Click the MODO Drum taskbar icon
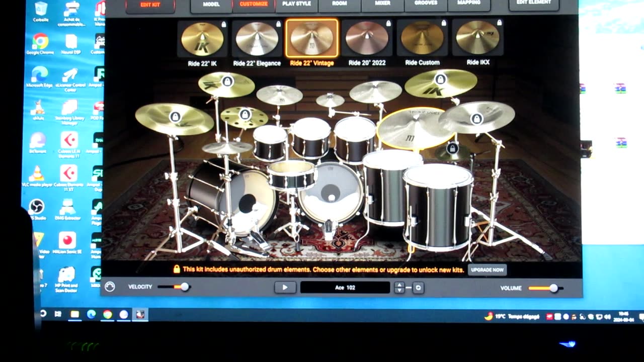 (x=140, y=314)
